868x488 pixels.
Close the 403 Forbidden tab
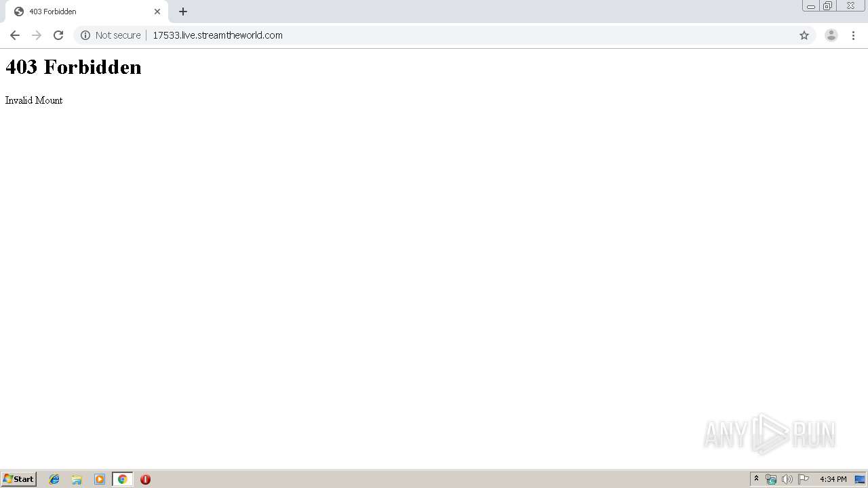tap(157, 12)
